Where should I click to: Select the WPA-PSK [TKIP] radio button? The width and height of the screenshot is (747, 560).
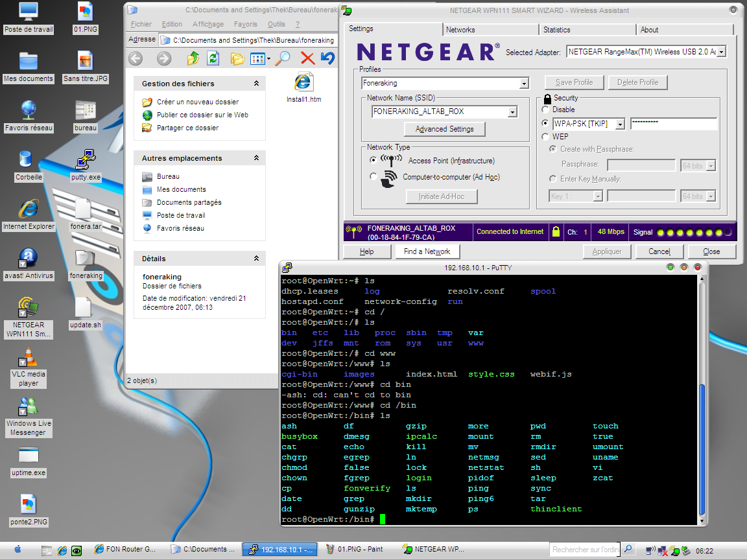coord(545,123)
